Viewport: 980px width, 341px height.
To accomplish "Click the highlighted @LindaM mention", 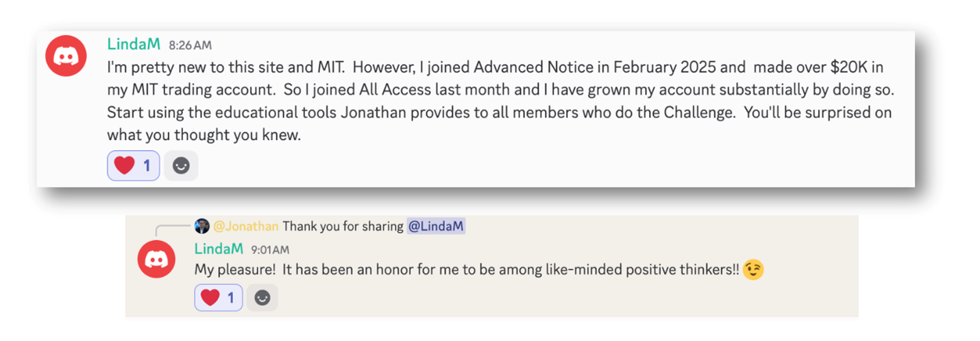I will 436,226.
